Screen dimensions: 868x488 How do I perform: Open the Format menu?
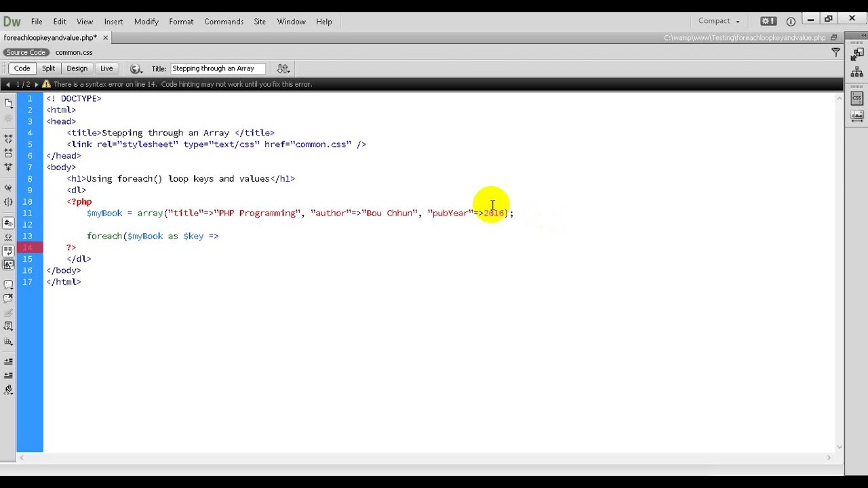point(181,22)
